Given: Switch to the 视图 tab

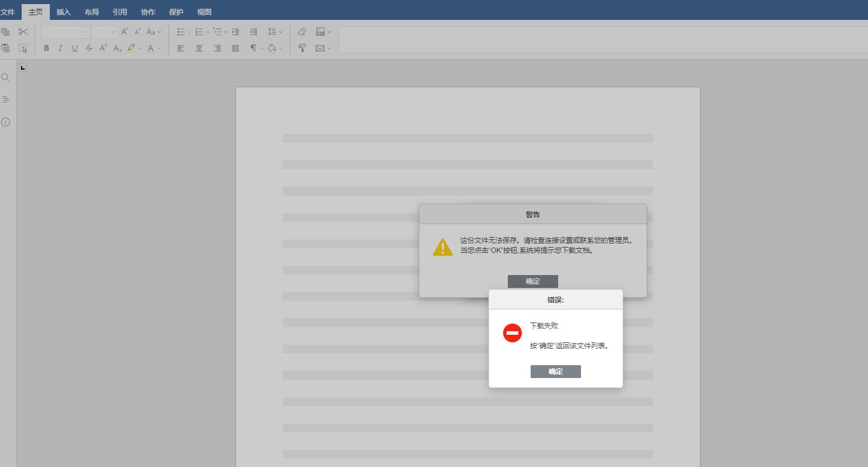Looking at the screenshot, I should (204, 12).
